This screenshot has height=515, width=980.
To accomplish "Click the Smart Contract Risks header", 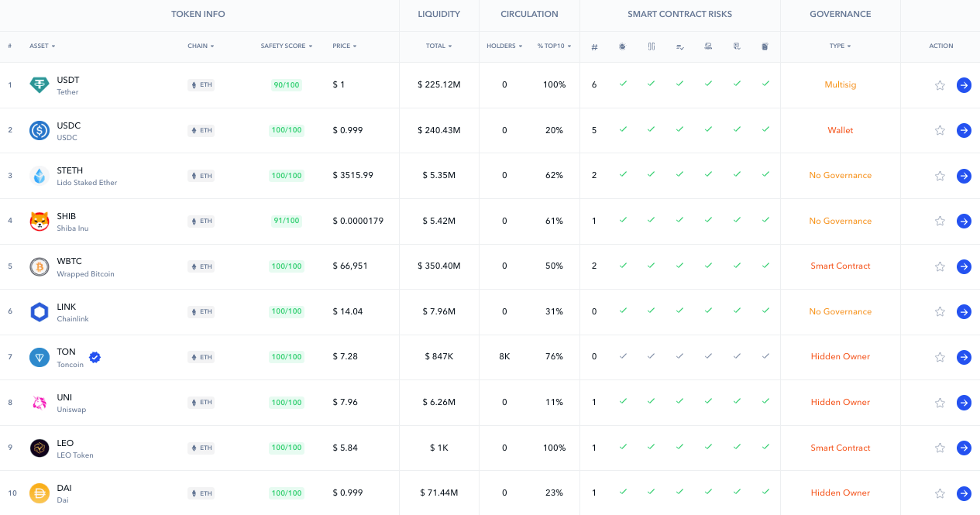I will point(679,15).
